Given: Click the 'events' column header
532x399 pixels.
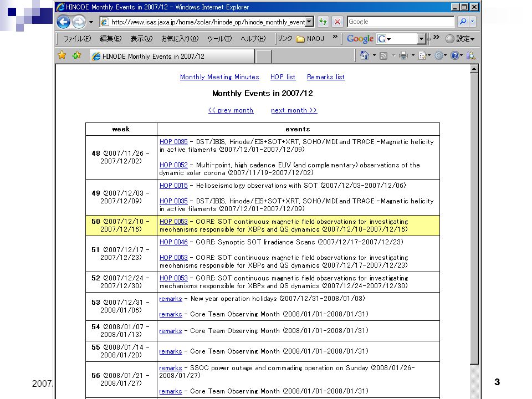Looking at the screenshot, I should tap(298, 129).
